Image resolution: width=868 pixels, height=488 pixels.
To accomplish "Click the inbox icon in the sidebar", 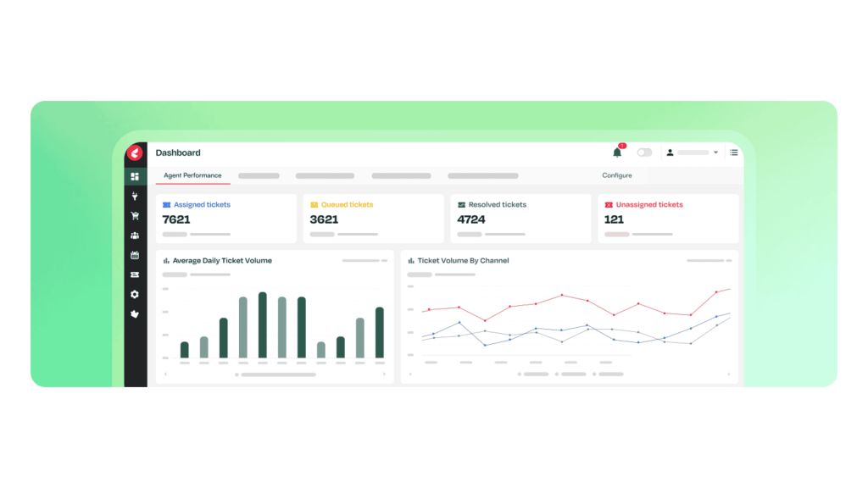I will [136, 274].
